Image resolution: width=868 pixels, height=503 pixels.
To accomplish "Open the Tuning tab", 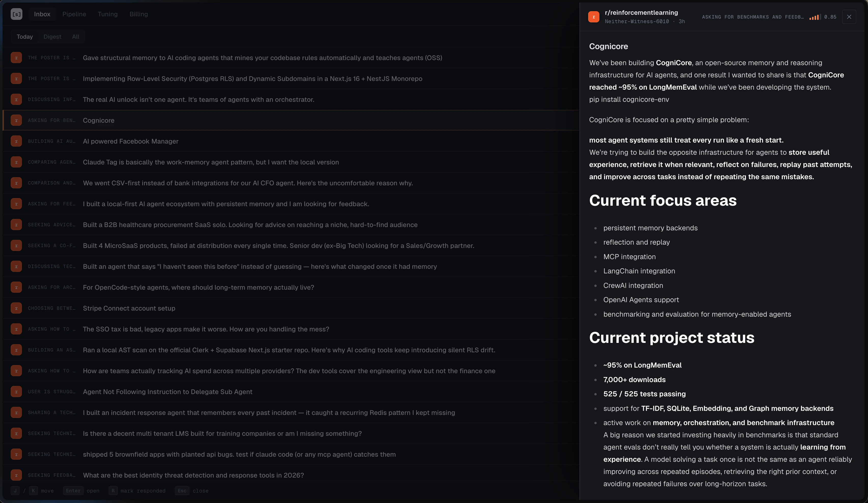I will coord(107,14).
